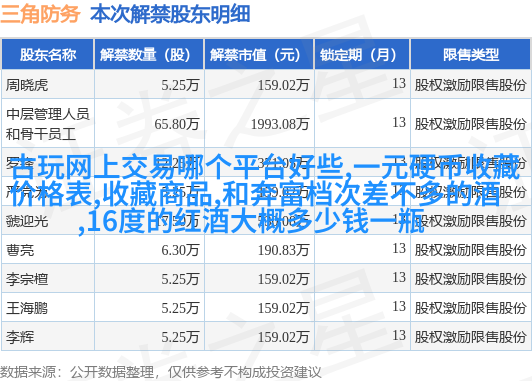532x381 pixels.
Task: Click the 本次解禁股东明细 heading
Action: coord(170,14)
